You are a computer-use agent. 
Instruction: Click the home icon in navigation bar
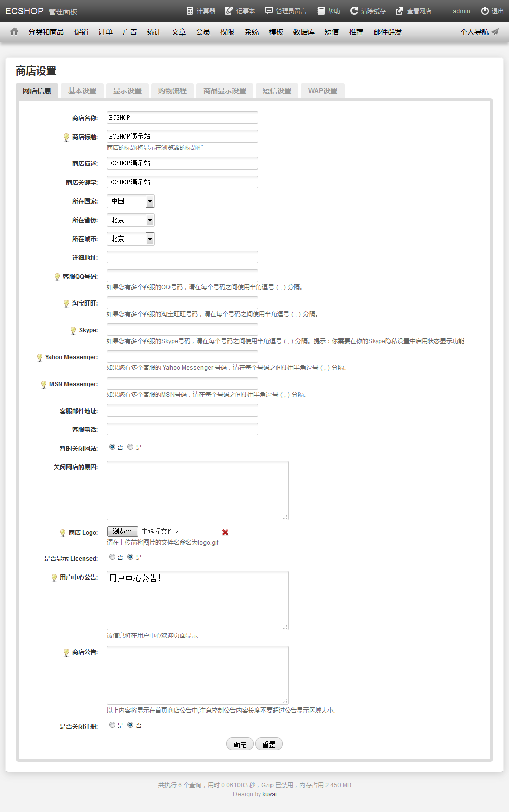coord(14,31)
